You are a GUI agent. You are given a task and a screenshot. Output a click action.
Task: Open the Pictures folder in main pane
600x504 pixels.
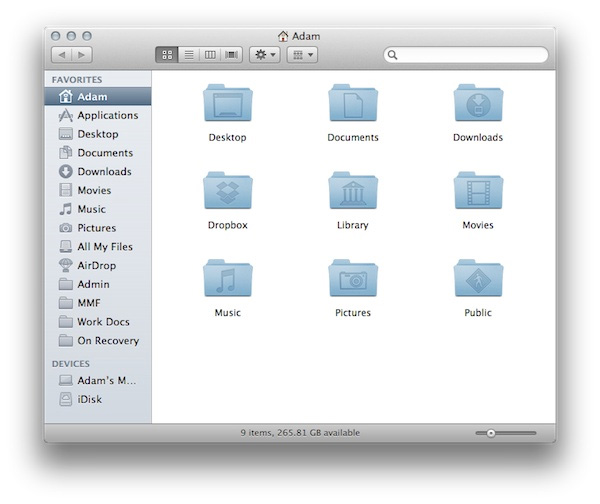pos(352,278)
